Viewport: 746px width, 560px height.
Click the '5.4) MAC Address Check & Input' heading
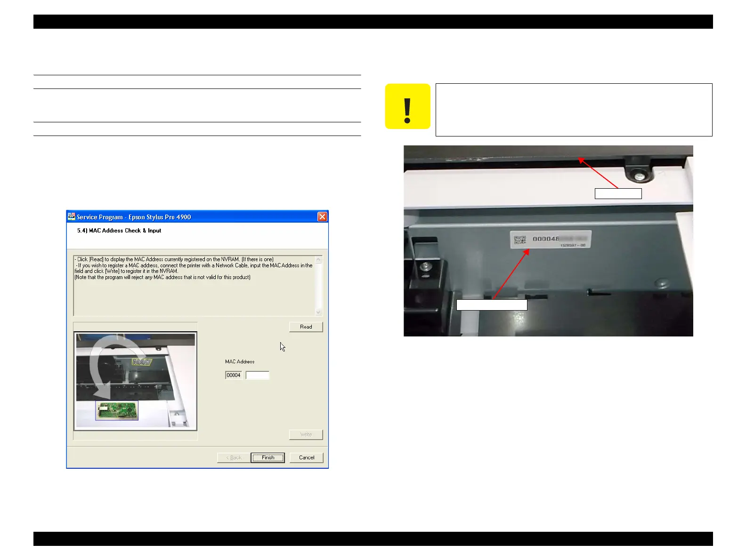[119, 231]
